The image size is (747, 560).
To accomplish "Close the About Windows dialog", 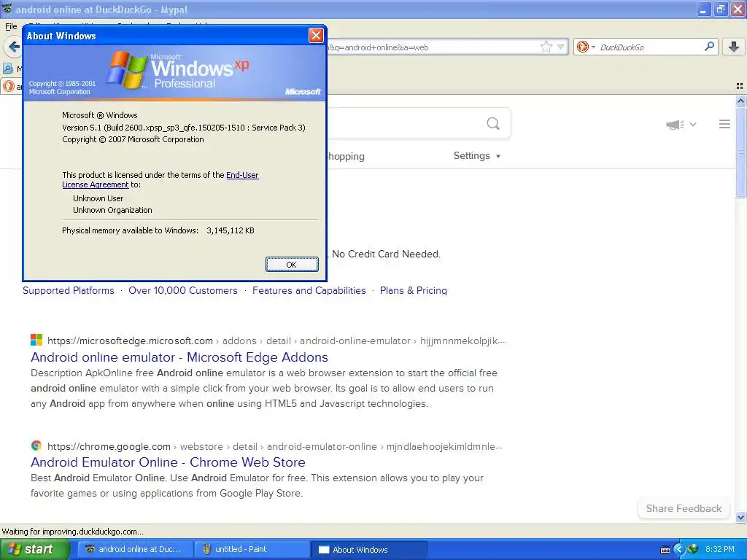I will coord(316,35).
